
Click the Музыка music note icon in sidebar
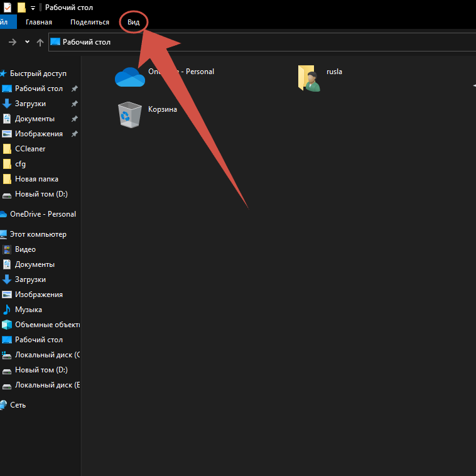[x=7, y=310]
